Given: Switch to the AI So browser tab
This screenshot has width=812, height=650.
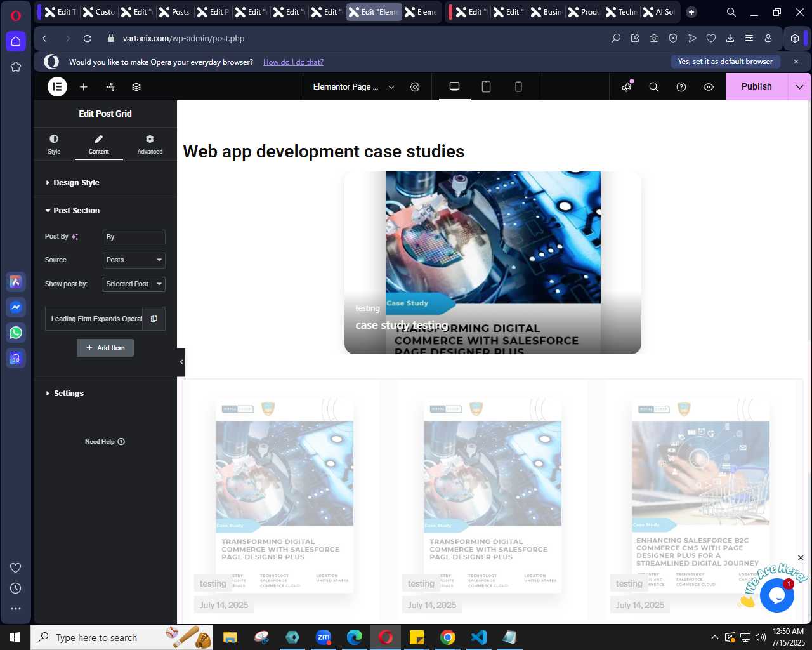Looking at the screenshot, I should pyautogui.click(x=658, y=12).
